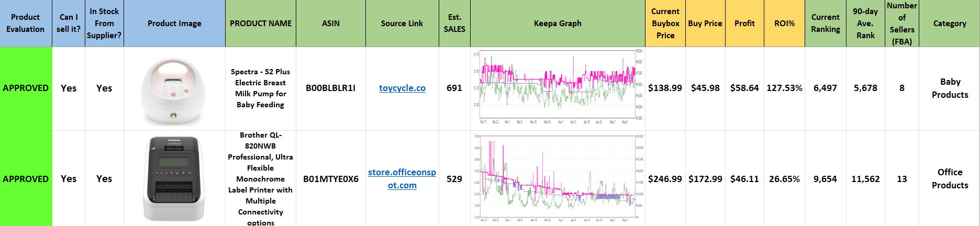
Task: Select the 90-day Ave. Rank header
Action: [865, 24]
